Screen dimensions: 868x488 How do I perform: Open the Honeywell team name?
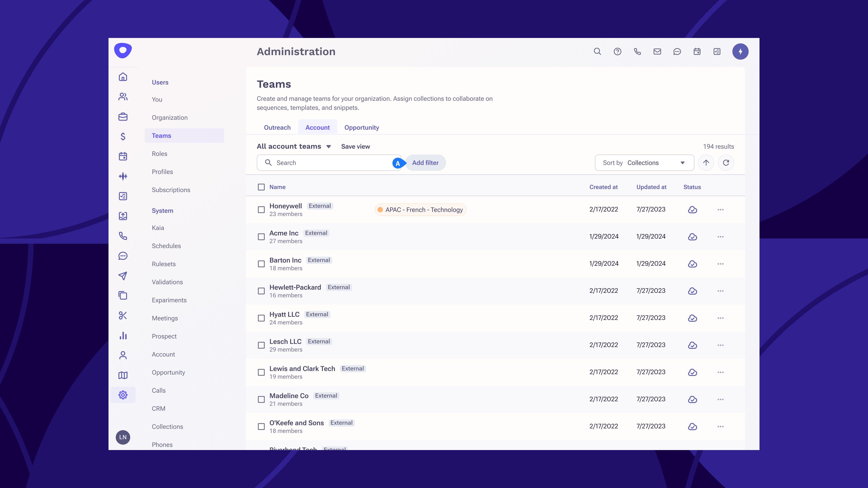click(x=285, y=206)
